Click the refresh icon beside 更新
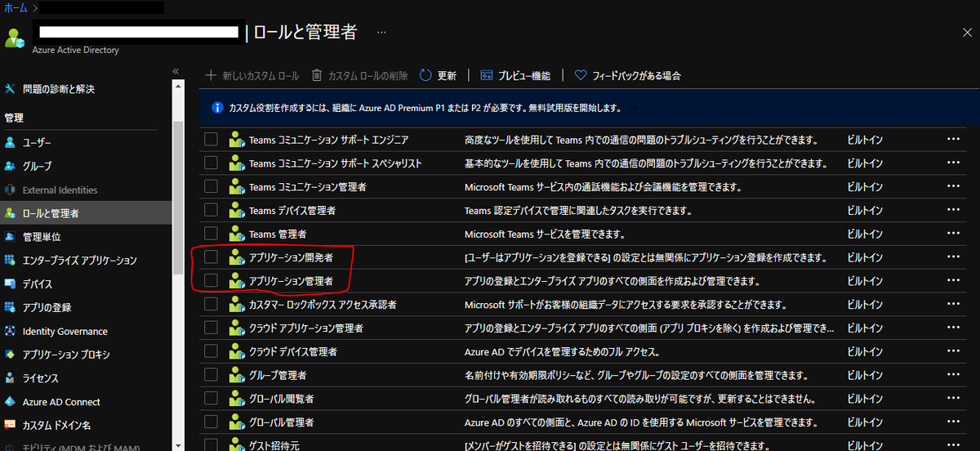 (x=425, y=75)
